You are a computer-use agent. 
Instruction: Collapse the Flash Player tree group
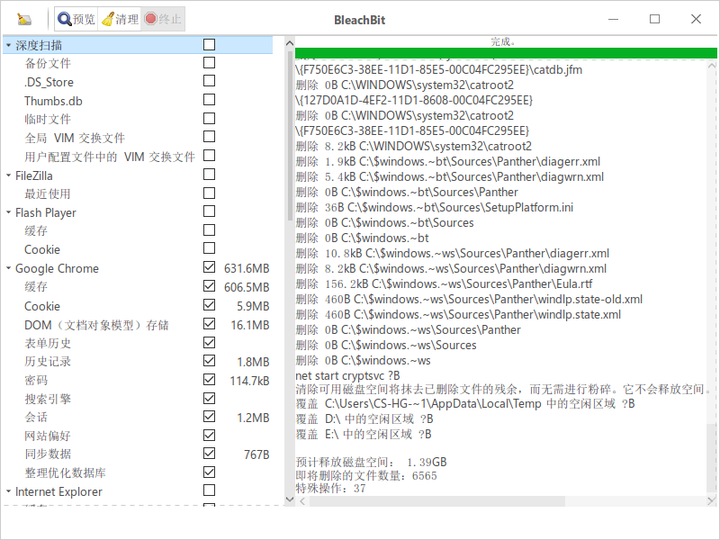[x=8, y=213]
